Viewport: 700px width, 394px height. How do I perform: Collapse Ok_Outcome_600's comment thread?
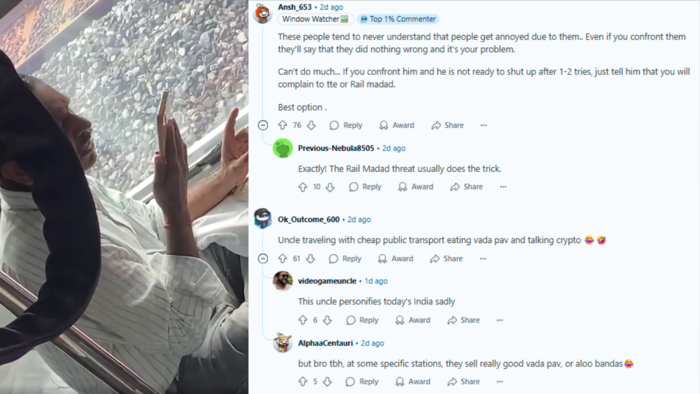pyautogui.click(x=263, y=259)
